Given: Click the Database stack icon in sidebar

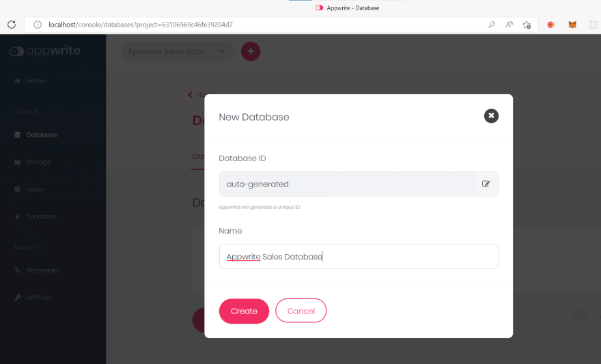Looking at the screenshot, I should pyautogui.click(x=17, y=135).
